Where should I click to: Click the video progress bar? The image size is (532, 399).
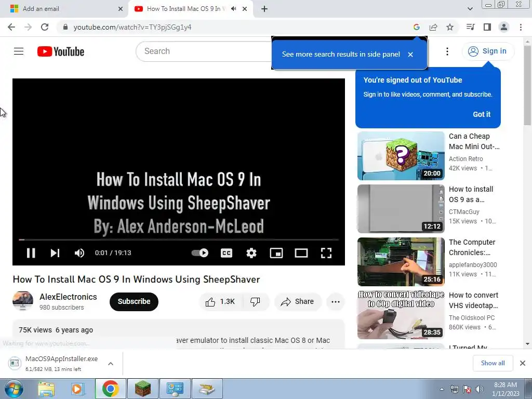click(x=179, y=240)
